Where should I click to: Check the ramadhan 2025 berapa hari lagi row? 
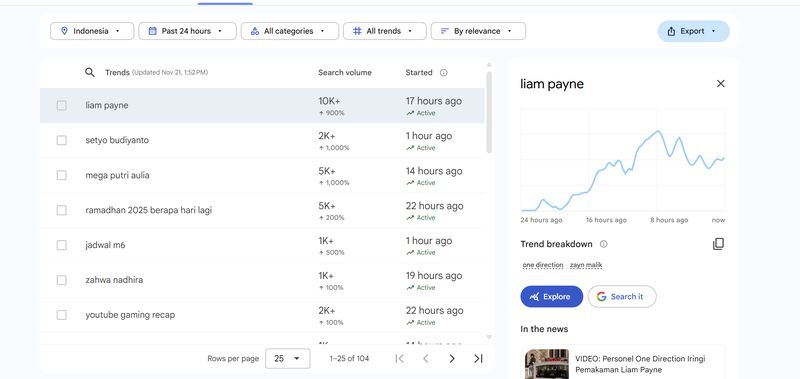coord(61,210)
